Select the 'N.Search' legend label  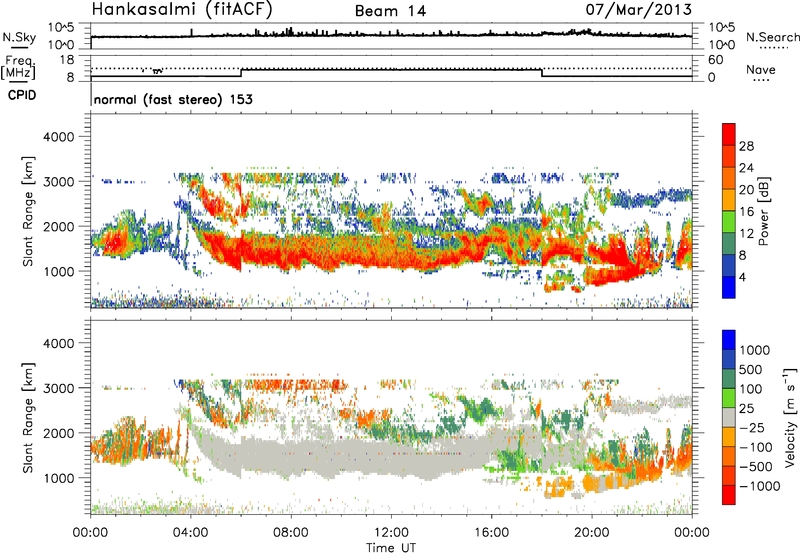[773, 37]
